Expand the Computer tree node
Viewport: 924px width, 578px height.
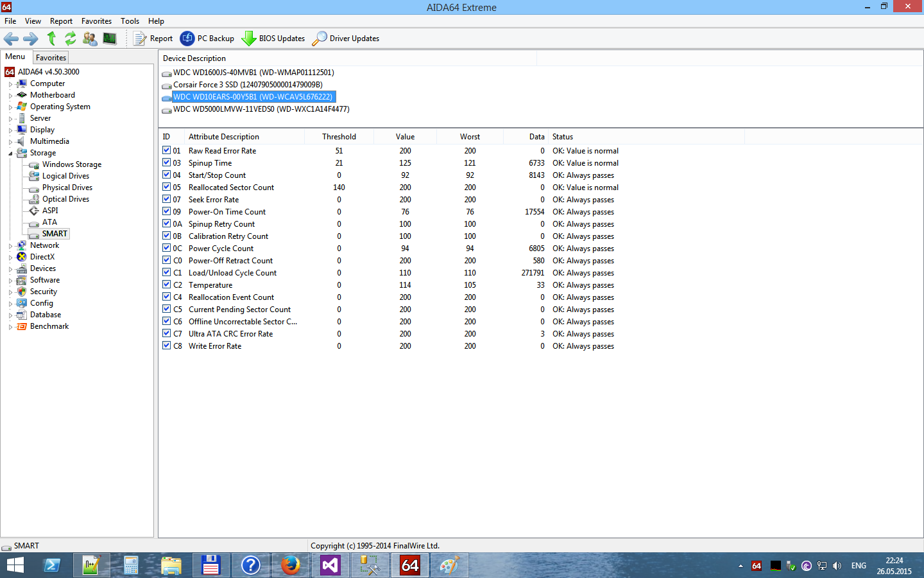pos(10,84)
